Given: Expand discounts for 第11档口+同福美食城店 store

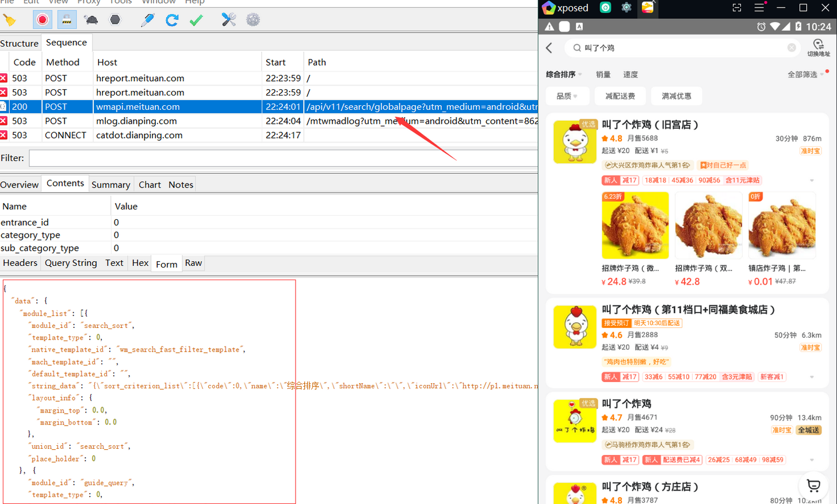Looking at the screenshot, I should [x=812, y=377].
